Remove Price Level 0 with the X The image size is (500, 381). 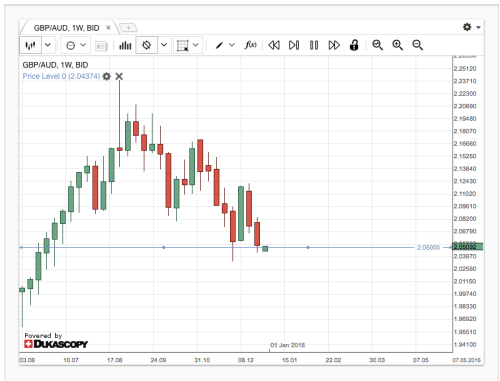point(119,76)
